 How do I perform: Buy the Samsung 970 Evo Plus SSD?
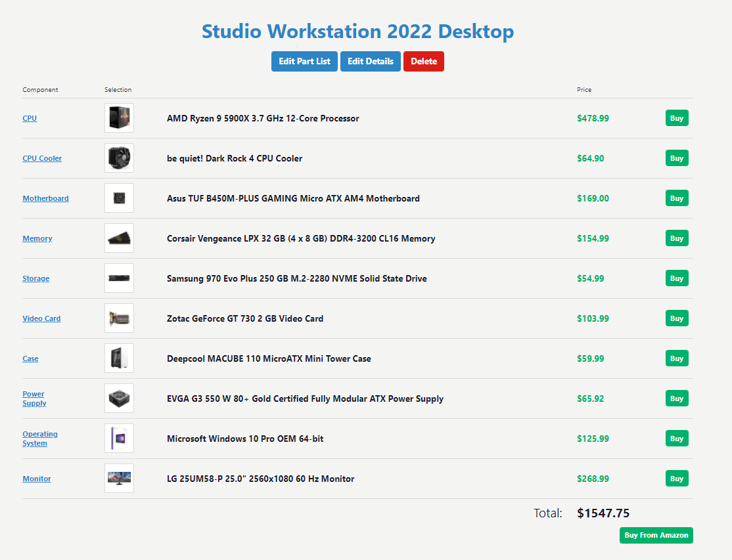(677, 279)
